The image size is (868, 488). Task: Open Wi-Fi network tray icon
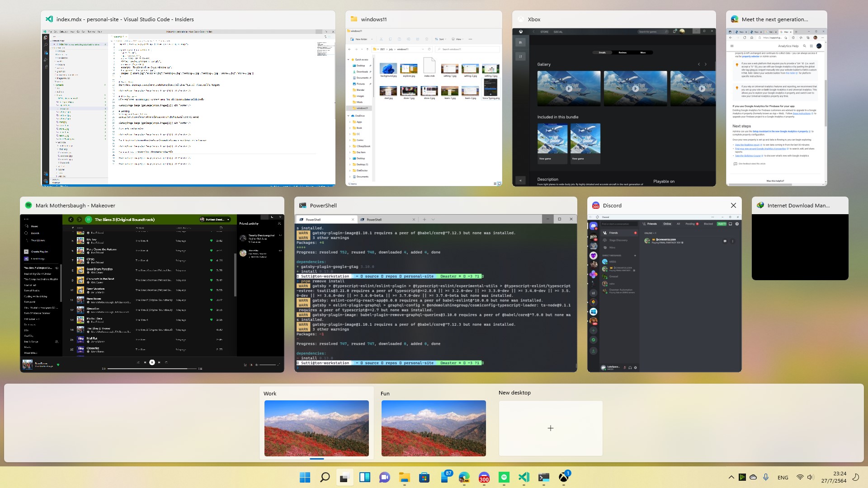pyautogui.click(x=800, y=477)
